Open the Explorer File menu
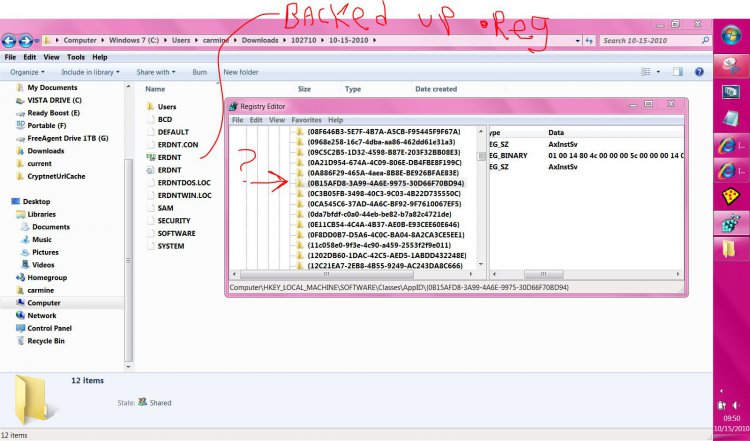Image resolution: width=750 pixels, height=441 pixels. point(10,57)
